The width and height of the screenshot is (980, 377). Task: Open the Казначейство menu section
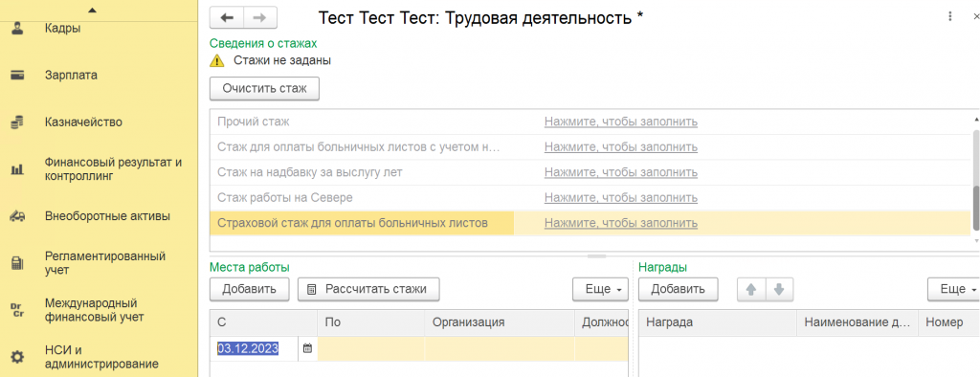click(x=84, y=122)
